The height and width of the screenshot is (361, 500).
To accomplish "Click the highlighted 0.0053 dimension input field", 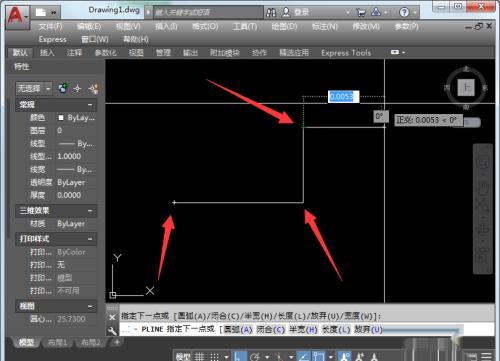I will 344,97.
